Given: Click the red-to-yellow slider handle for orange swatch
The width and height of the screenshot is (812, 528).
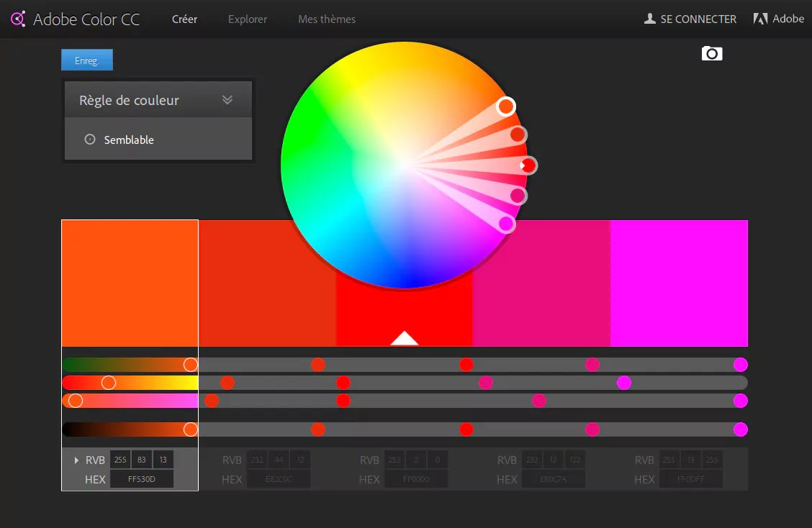Looking at the screenshot, I should [108, 383].
